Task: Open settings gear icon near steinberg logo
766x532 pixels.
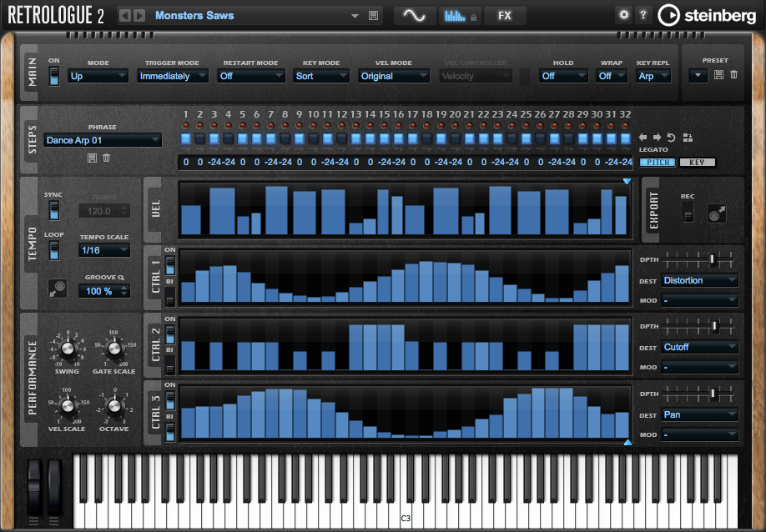Action: tap(624, 15)
